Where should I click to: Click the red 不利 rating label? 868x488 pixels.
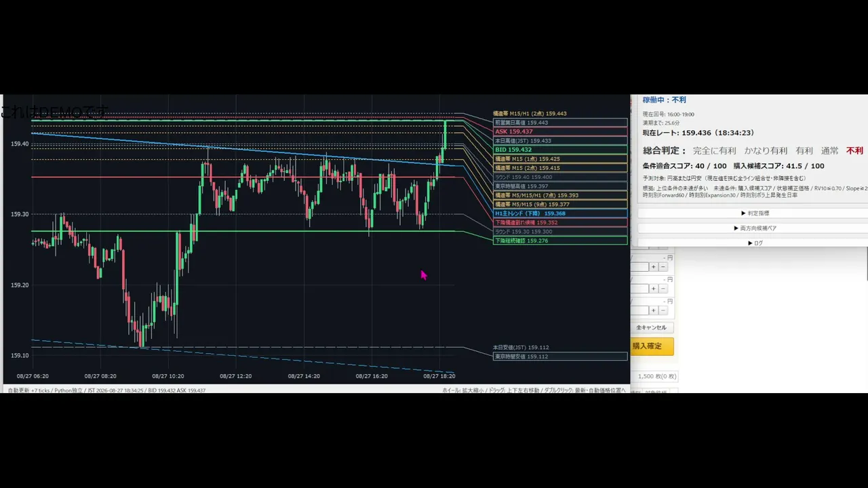pos(855,150)
